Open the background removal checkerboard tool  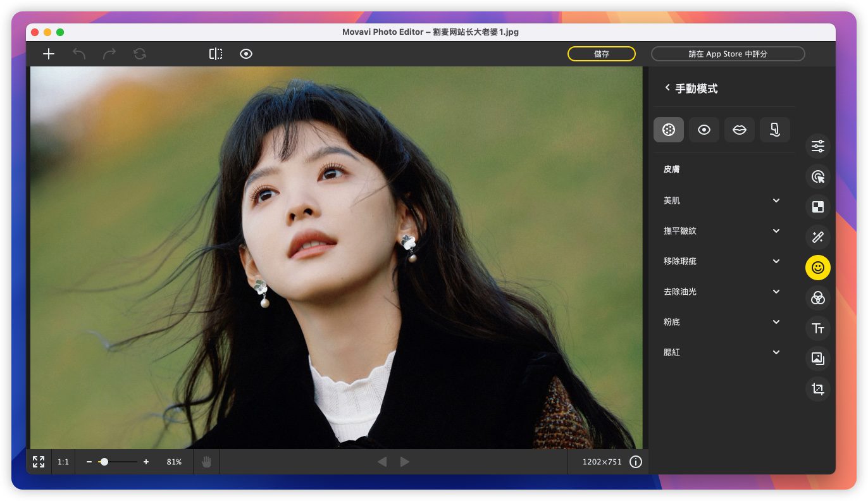pos(818,207)
